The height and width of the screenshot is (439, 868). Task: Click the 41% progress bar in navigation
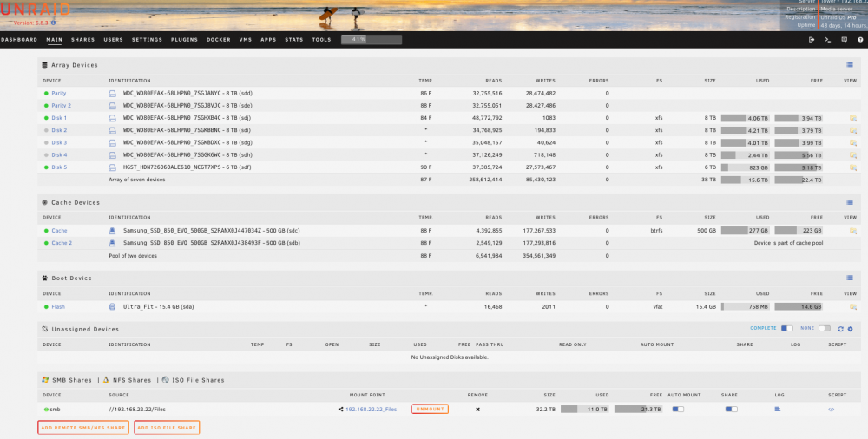pyautogui.click(x=372, y=39)
